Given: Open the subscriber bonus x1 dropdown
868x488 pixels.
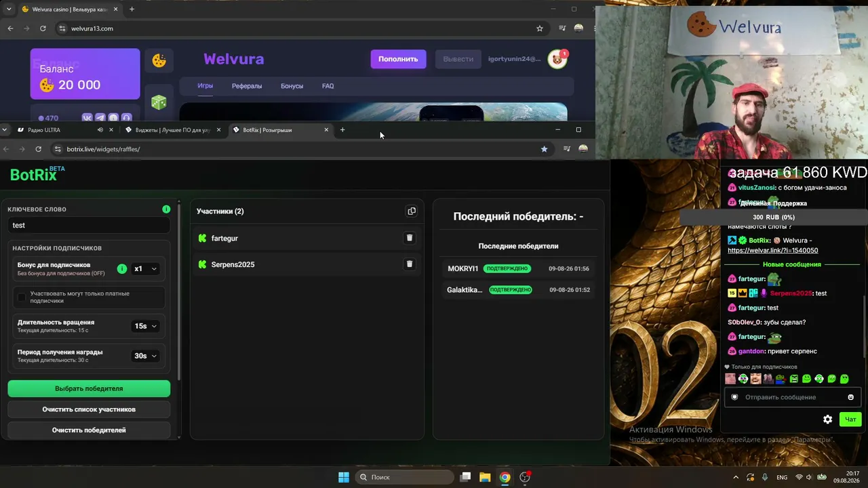Looking at the screenshot, I should (145, 269).
